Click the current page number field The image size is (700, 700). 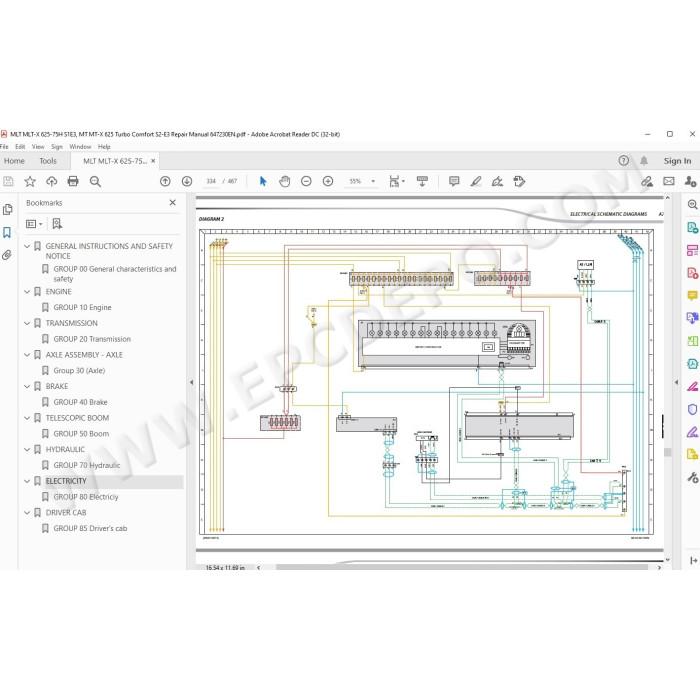tap(211, 181)
